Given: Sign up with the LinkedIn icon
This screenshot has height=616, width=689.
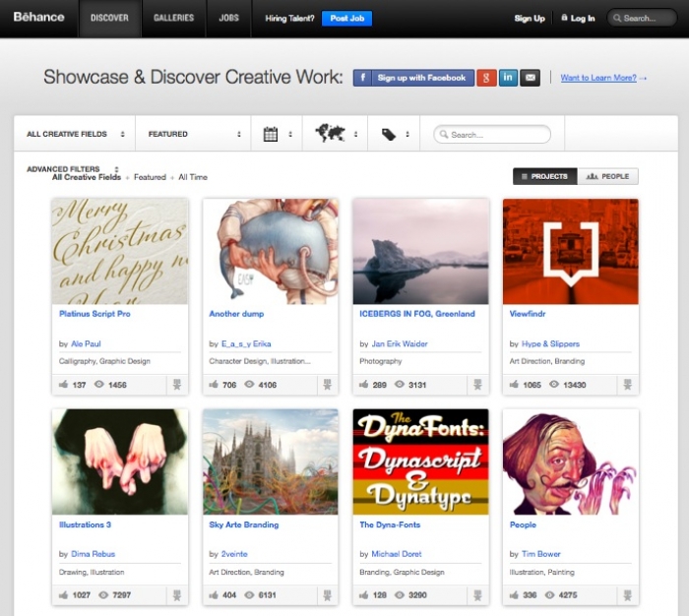Looking at the screenshot, I should 508,78.
